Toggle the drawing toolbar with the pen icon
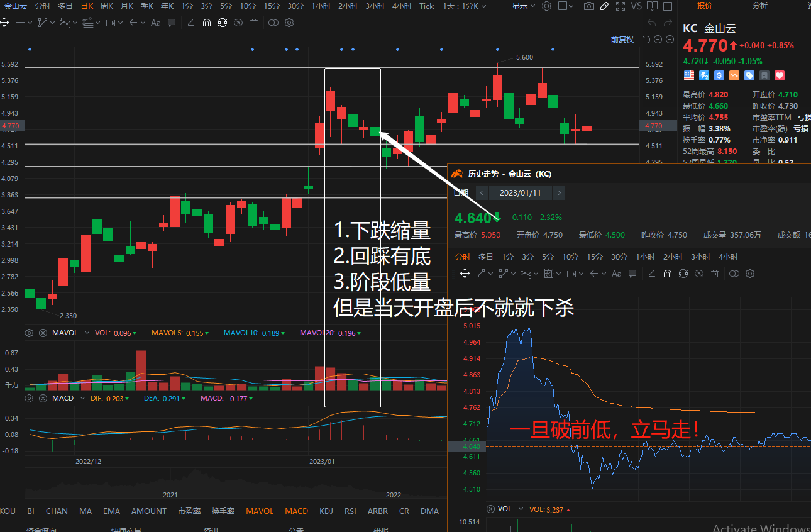Screen dimensions: 811x532 coord(605,6)
